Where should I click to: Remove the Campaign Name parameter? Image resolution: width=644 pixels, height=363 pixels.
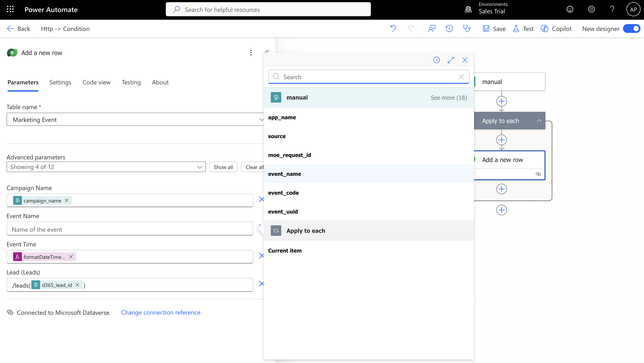(261, 199)
